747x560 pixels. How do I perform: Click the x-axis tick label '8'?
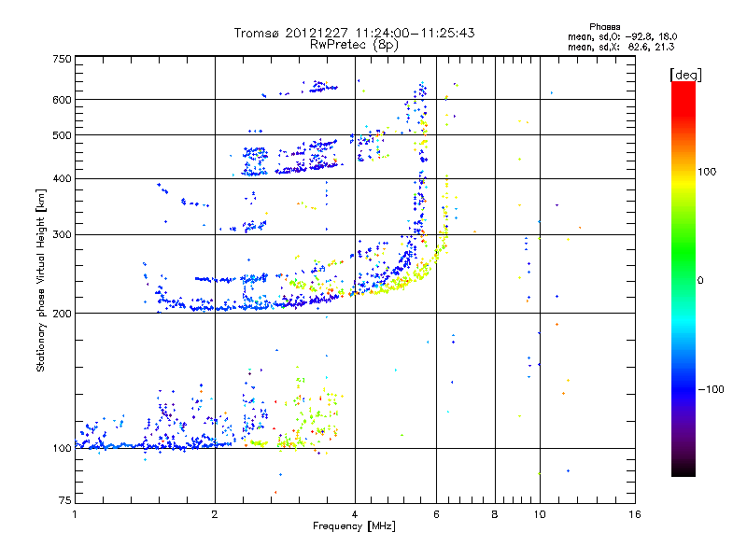[x=495, y=514]
